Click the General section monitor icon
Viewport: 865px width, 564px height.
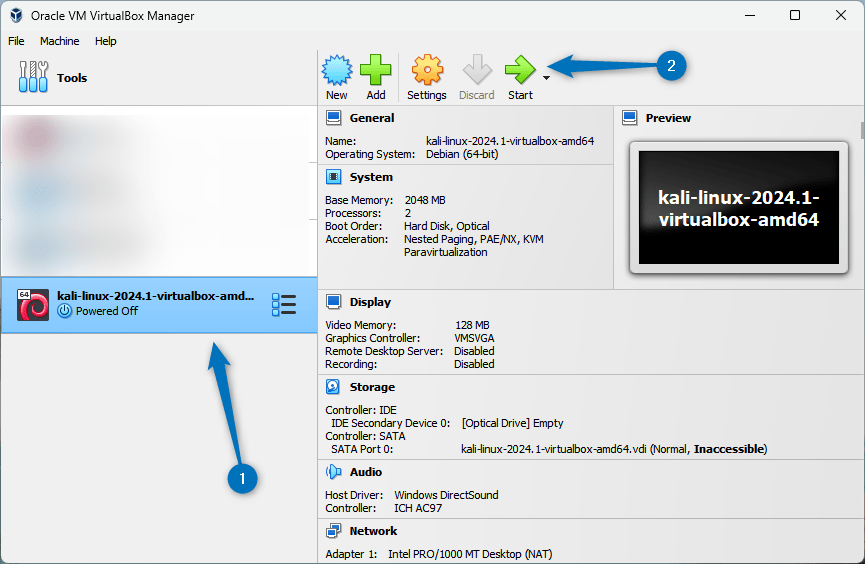333,118
